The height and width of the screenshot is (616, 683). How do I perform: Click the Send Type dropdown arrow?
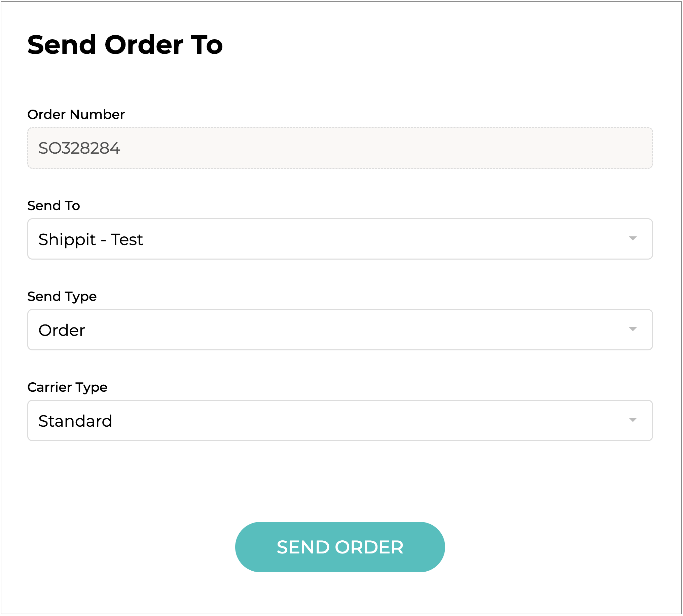632,329
